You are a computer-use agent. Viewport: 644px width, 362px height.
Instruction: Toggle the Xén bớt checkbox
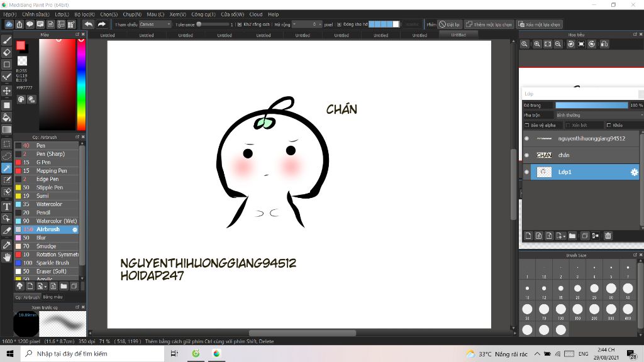click(568, 125)
